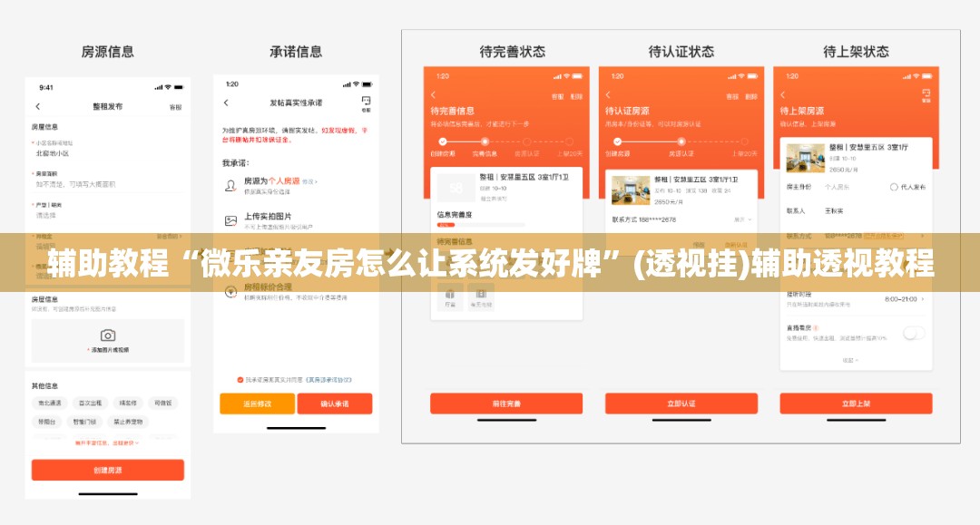This screenshot has width=980, height=525.
Task: Toggle the 南北通透 tag
Action: coord(50,403)
